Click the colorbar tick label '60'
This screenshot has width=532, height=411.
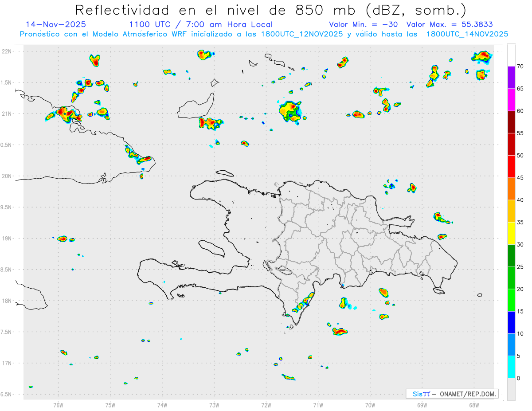(x=520, y=111)
